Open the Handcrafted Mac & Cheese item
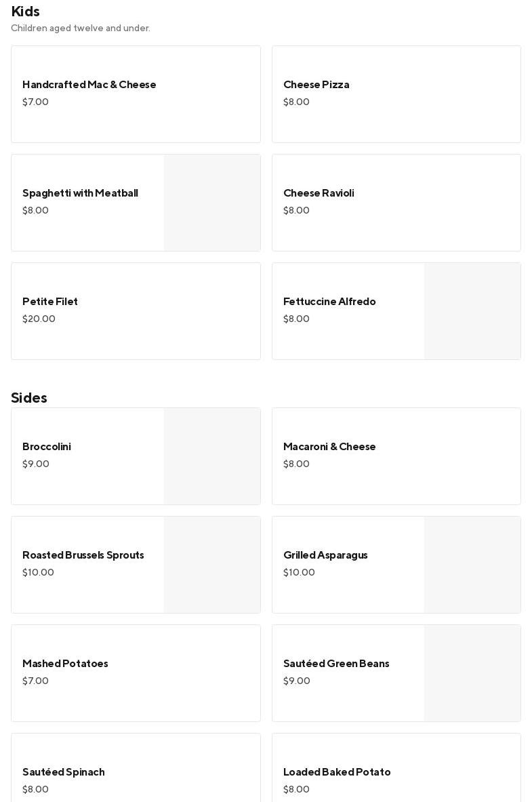 point(136,94)
